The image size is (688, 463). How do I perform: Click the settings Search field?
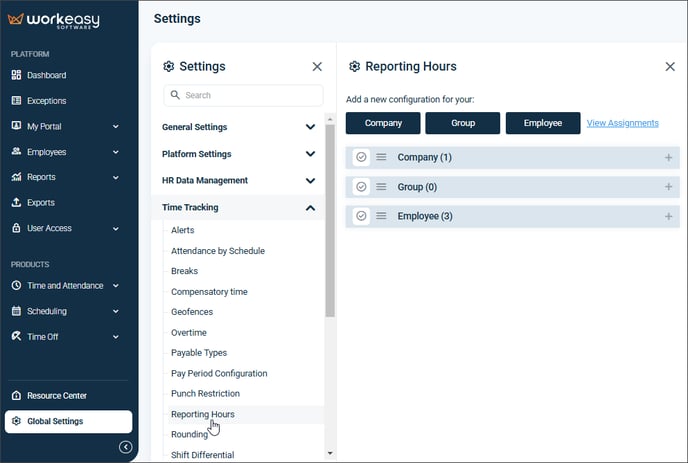click(x=244, y=95)
